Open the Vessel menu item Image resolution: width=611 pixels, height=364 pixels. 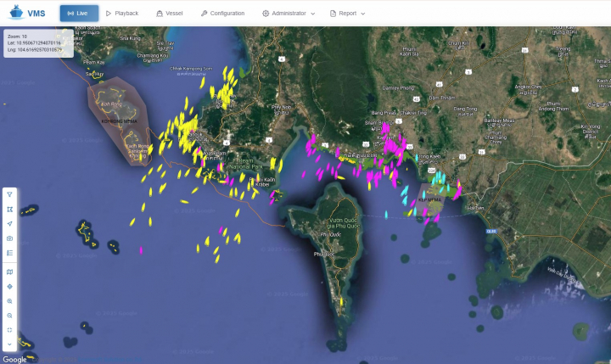169,14
